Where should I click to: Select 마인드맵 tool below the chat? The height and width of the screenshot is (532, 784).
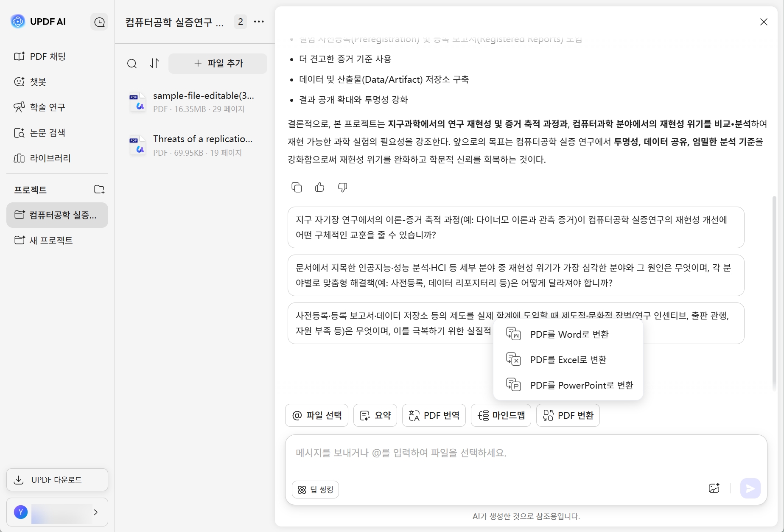pos(501,415)
